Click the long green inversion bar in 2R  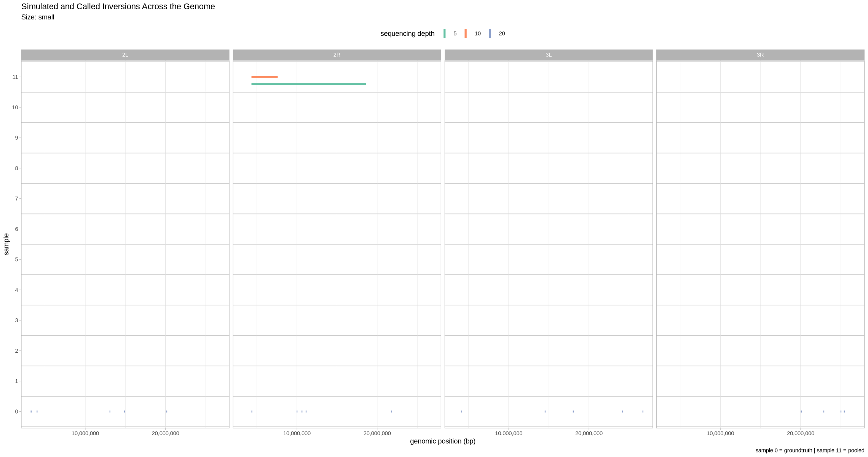tap(308, 84)
